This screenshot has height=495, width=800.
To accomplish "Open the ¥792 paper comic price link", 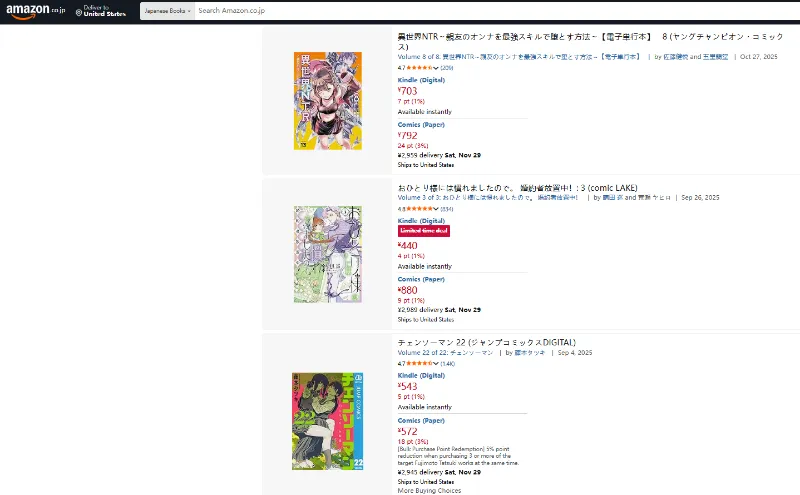I will (407, 135).
